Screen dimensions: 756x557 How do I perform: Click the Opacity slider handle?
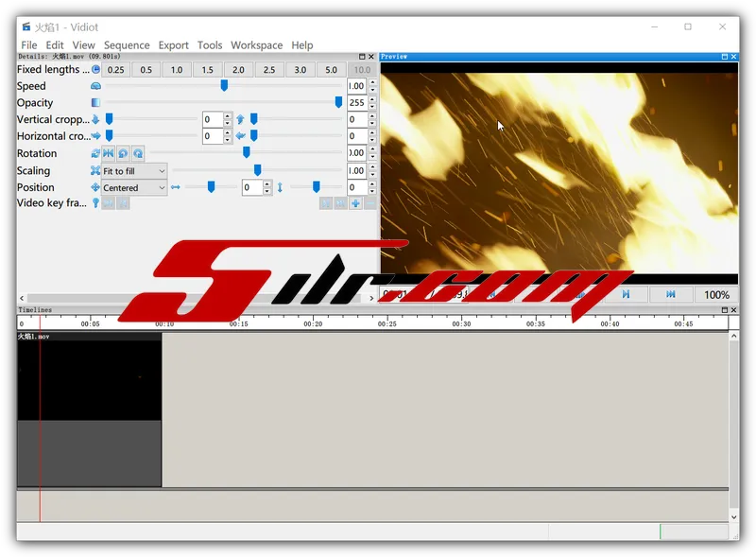(x=338, y=102)
